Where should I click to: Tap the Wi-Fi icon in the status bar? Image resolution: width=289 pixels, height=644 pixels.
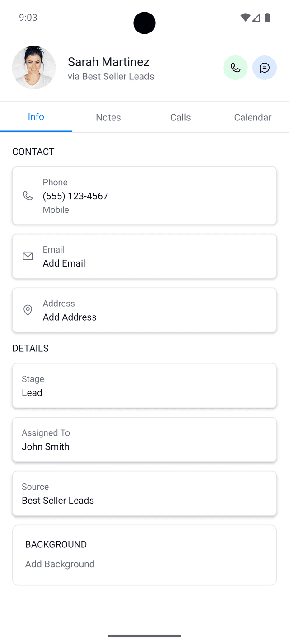pos(245,17)
